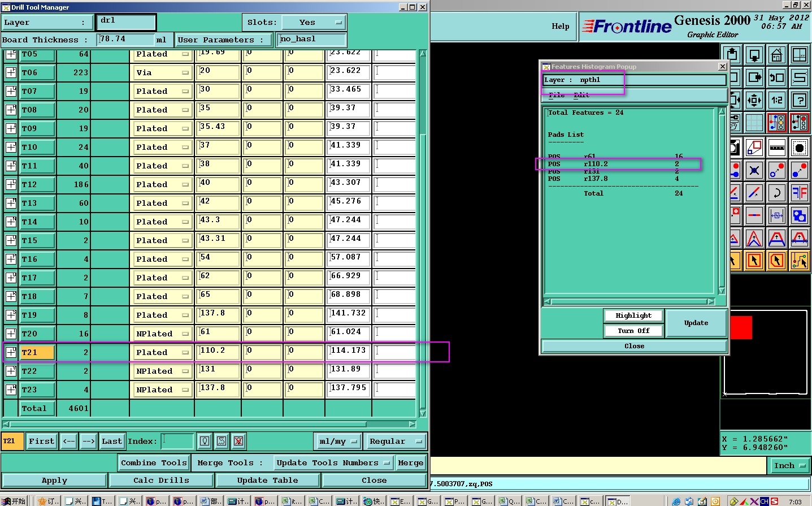The width and height of the screenshot is (812, 506).
Task: Open the Regular mode dropdown
Action: pyautogui.click(x=396, y=441)
